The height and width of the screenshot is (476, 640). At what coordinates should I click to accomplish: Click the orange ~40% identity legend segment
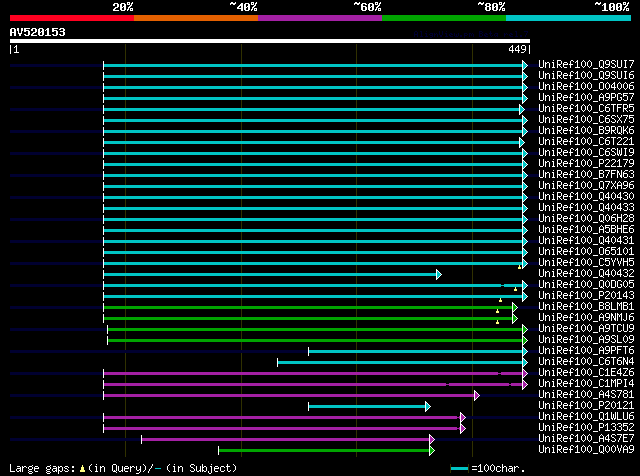[196, 18]
